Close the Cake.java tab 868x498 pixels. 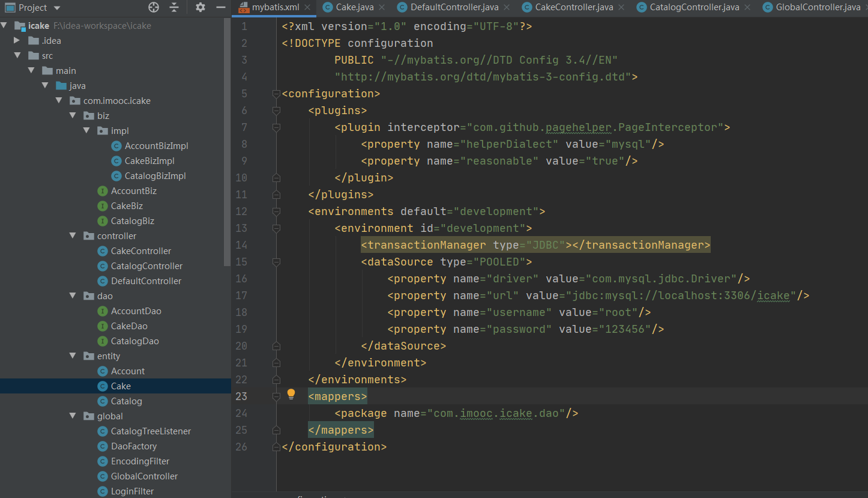382,7
